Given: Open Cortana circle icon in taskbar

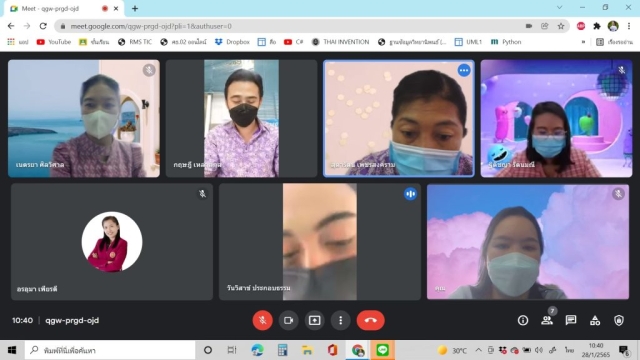Looking at the screenshot, I should coord(208,350).
